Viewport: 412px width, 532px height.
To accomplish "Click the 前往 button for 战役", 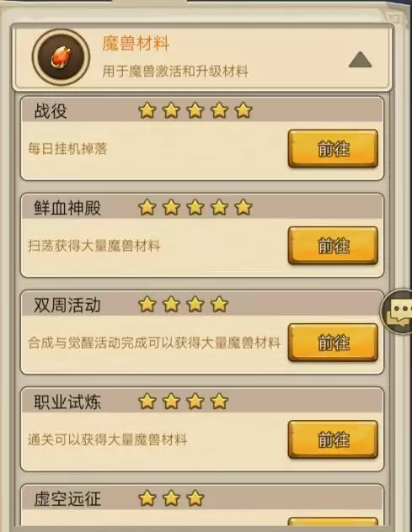I will [x=333, y=148].
